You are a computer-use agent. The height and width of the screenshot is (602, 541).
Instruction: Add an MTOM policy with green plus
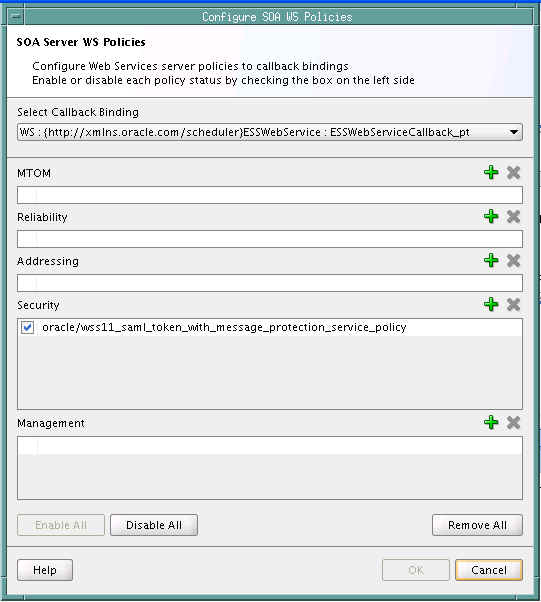491,173
